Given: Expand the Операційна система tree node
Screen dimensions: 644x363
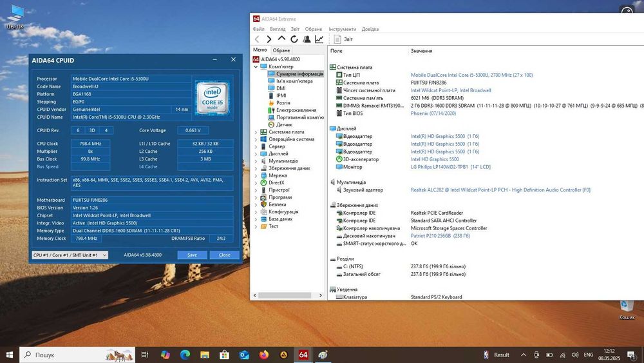Looking at the screenshot, I should tap(256, 139).
